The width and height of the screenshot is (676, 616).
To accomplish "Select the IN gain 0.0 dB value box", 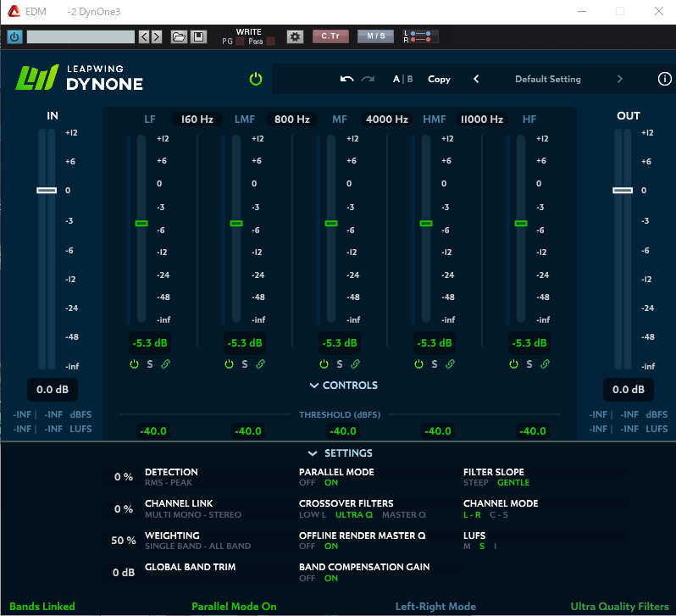I will point(53,390).
